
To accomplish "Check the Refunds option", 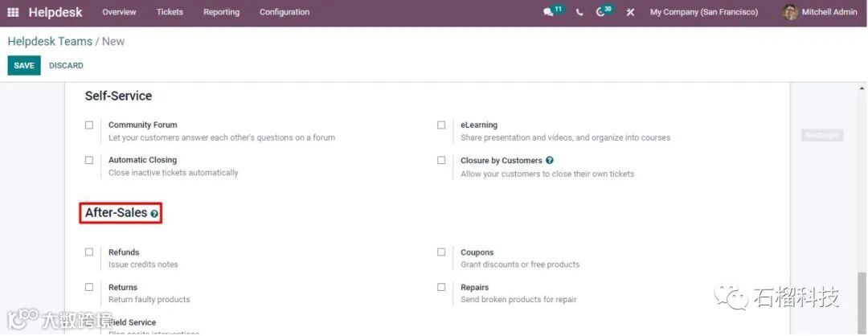I will tap(89, 252).
